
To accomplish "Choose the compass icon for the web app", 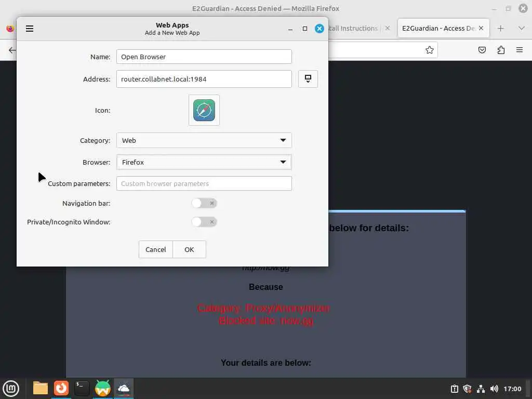I will click(204, 110).
